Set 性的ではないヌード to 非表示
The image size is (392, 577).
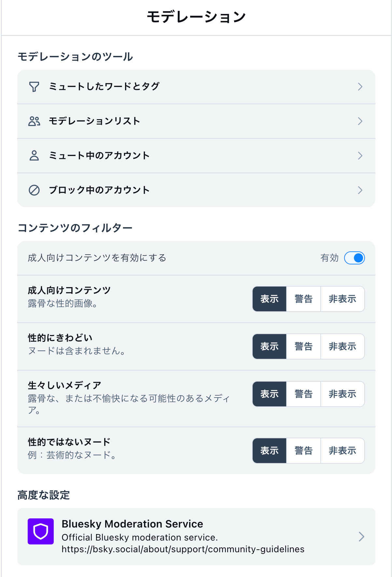[x=342, y=451]
